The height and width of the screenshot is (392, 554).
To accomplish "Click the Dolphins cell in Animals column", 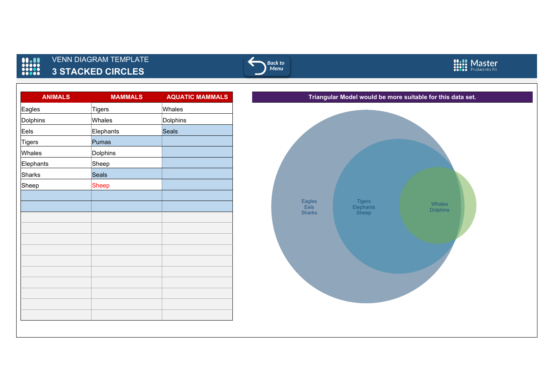I will 56,120.
